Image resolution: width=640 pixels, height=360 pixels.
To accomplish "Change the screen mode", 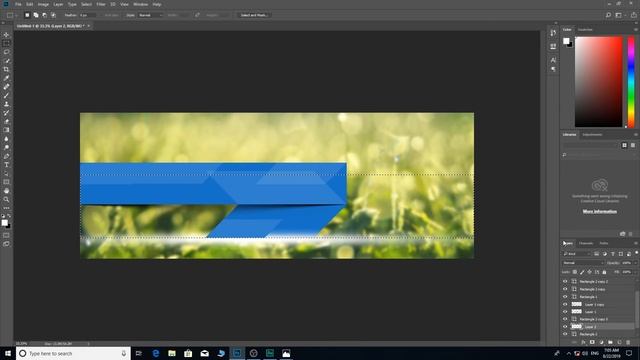I will (6, 244).
